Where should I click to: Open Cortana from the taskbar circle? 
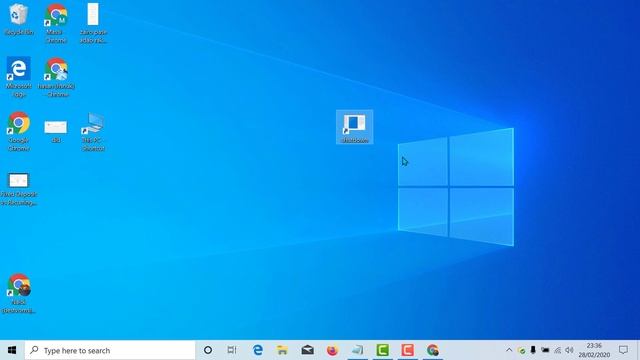coord(208,350)
